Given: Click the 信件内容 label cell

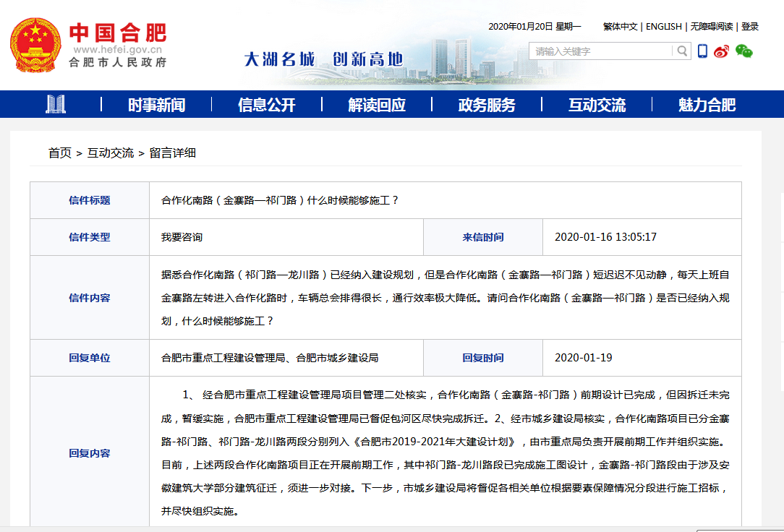Looking at the screenshot, I should pyautogui.click(x=90, y=298).
